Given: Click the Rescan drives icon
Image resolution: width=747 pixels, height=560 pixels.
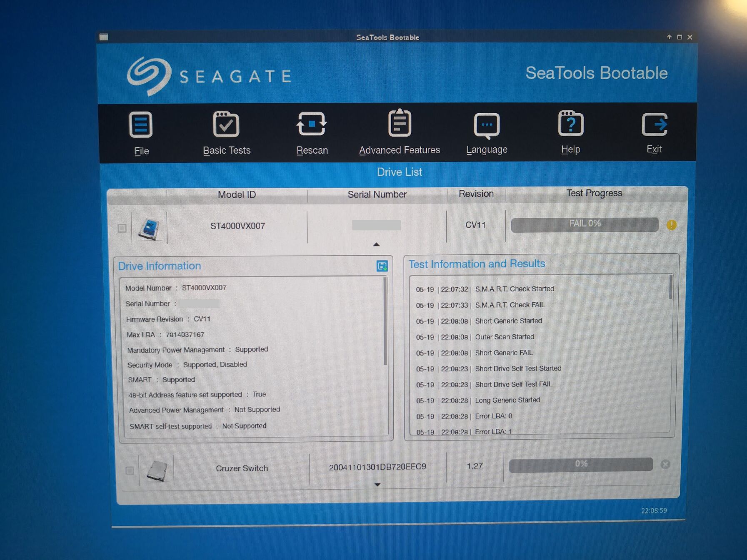Looking at the screenshot, I should pyautogui.click(x=312, y=124).
